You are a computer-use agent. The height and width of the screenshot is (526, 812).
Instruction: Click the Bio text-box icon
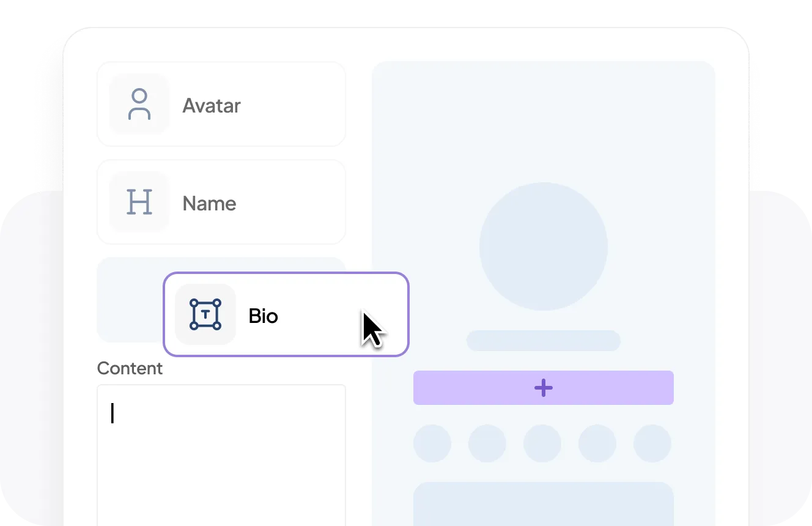[x=205, y=314]
